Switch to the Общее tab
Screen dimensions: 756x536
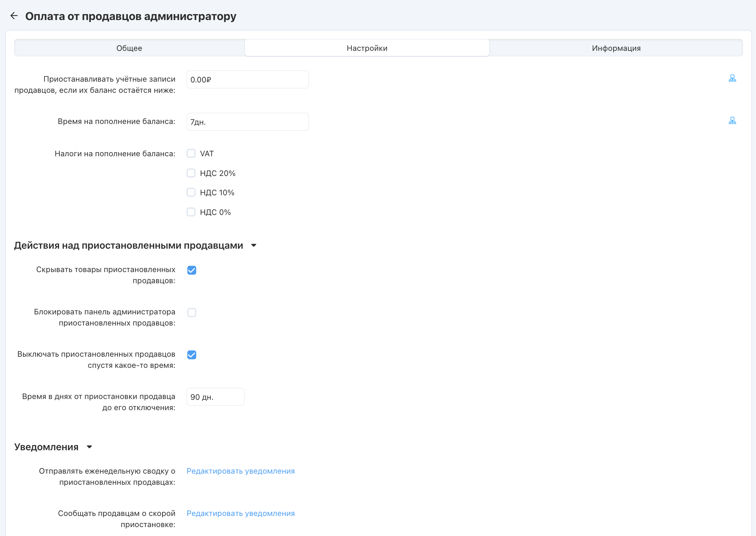(x=129, y=48)
